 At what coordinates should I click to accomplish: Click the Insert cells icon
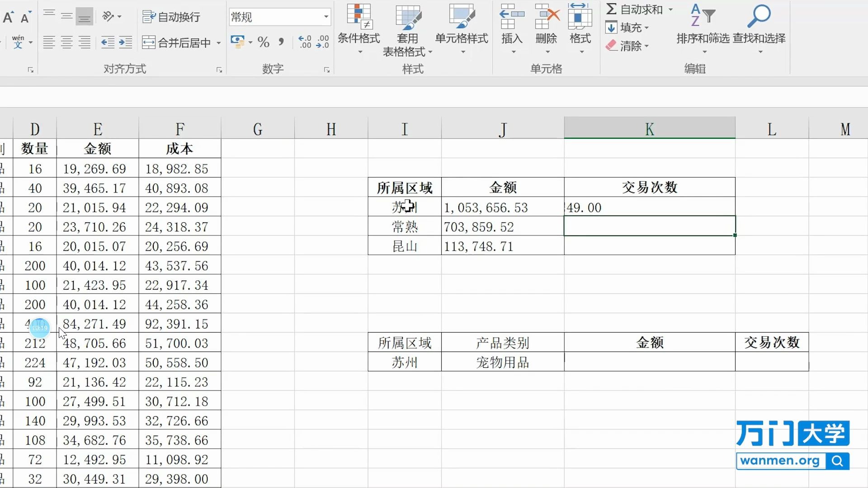pyautogui.click(x=512, y=17)
